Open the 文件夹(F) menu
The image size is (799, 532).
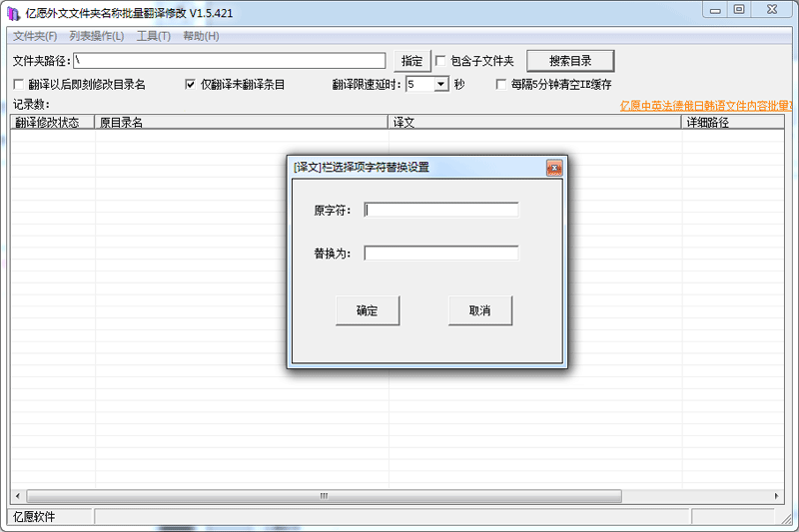(x=36, y=36)
